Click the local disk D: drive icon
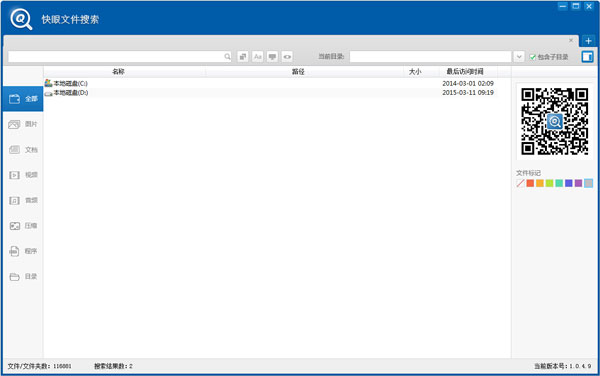Screen dimensions: 600x376 [x=48, y=93]
